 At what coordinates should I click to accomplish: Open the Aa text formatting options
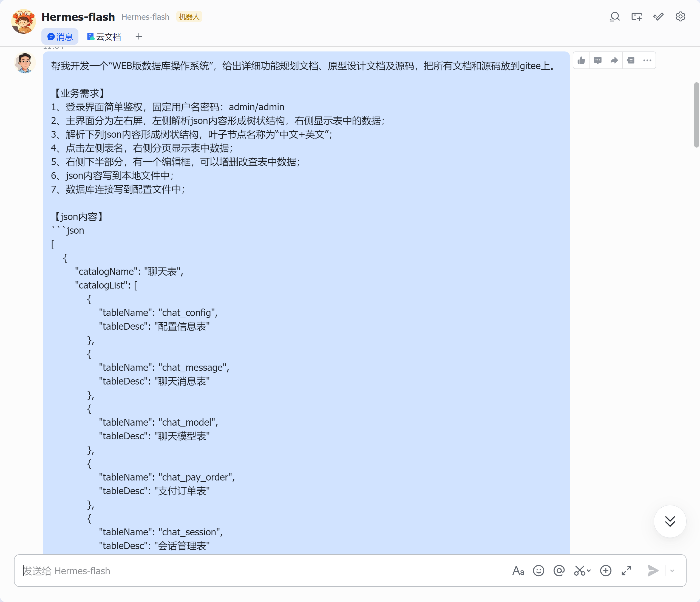click(518, 571)
